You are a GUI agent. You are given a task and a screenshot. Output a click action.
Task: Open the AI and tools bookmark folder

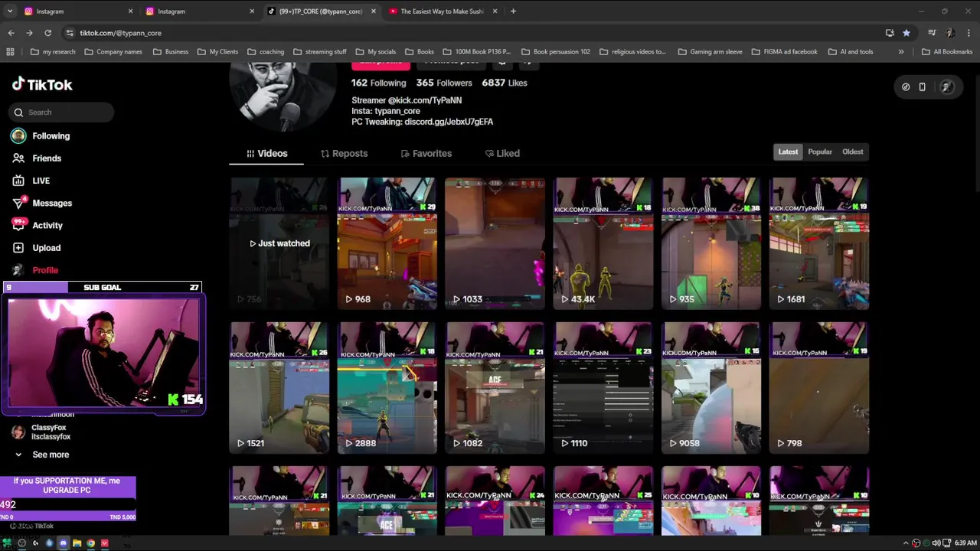pos(850,52)
